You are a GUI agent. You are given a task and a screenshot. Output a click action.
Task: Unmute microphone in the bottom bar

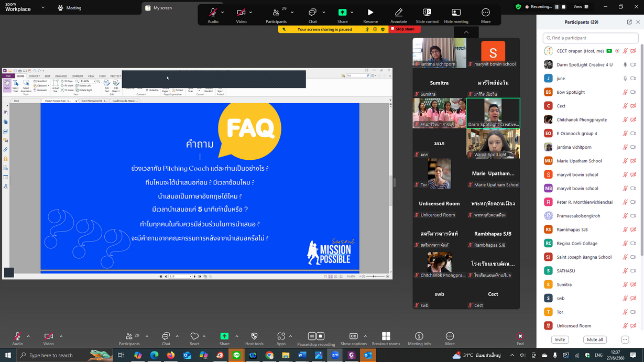(x=17, y=336)
